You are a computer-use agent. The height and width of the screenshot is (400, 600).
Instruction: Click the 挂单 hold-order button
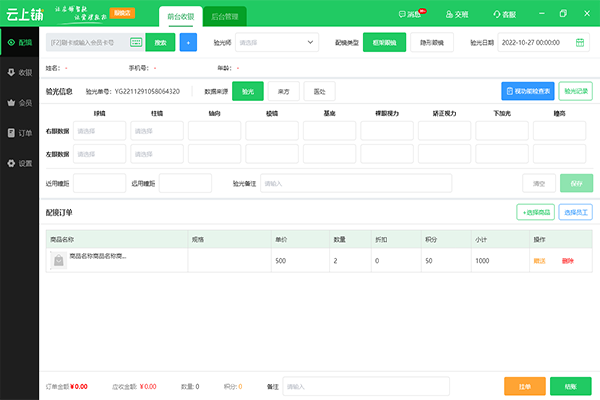tap(526, 386)
